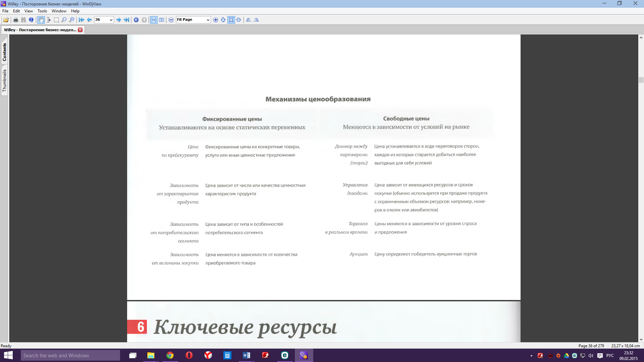Open the File menu
Screen dimensions: 644x362
tap(5, 11)
